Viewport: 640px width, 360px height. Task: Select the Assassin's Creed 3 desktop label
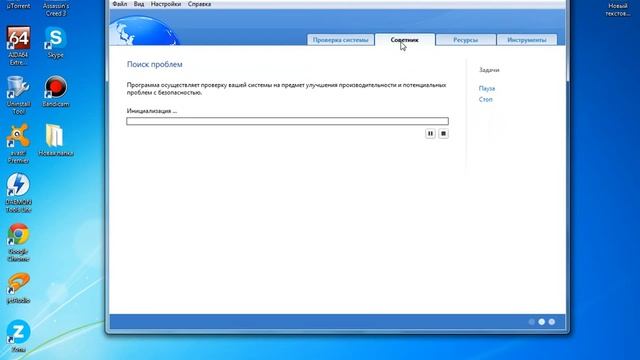click(x=56, y=9)
